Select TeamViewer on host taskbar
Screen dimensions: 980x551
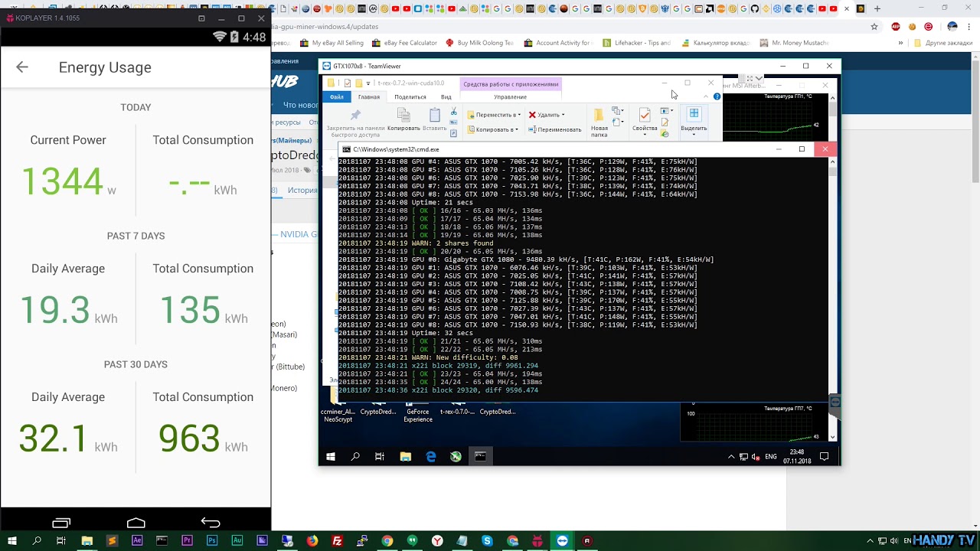click(x=563, y=541)
